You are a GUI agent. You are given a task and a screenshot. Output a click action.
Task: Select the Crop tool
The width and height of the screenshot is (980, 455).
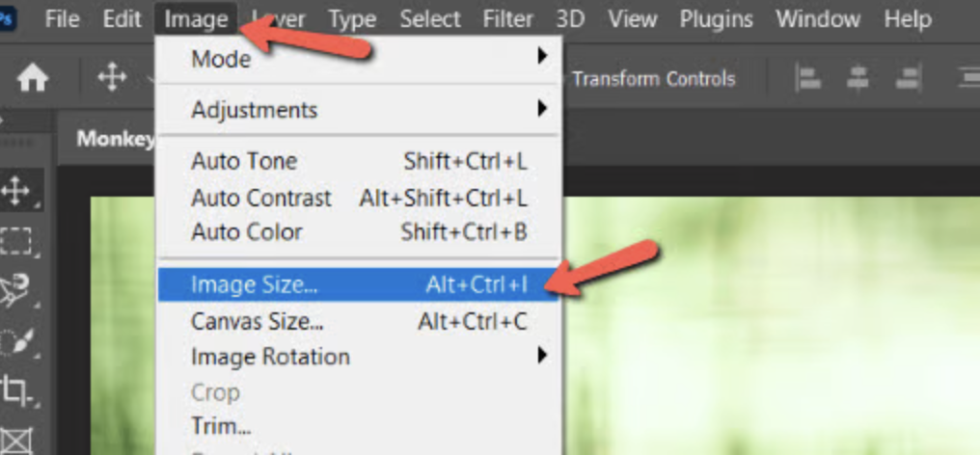[x=16, y=390]
